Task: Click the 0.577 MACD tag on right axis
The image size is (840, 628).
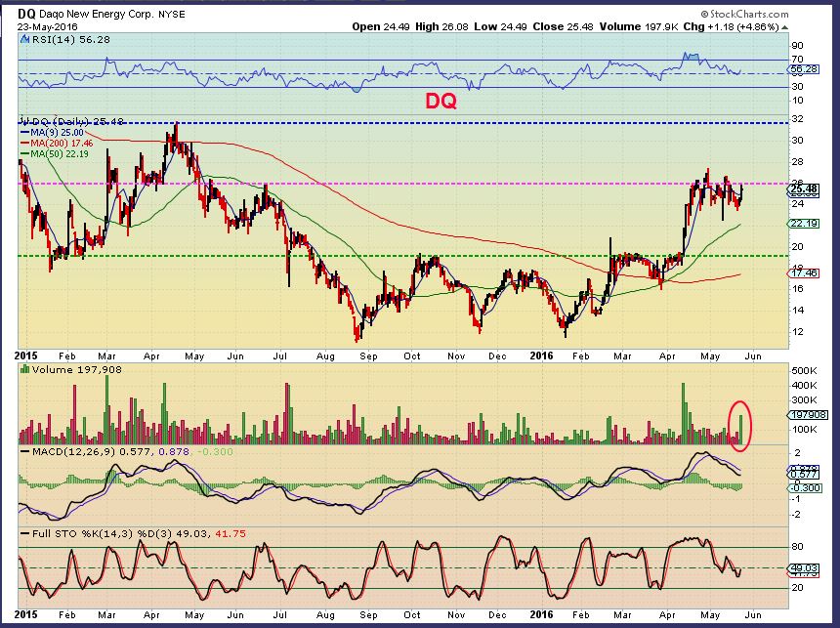Action: [804, 475]
